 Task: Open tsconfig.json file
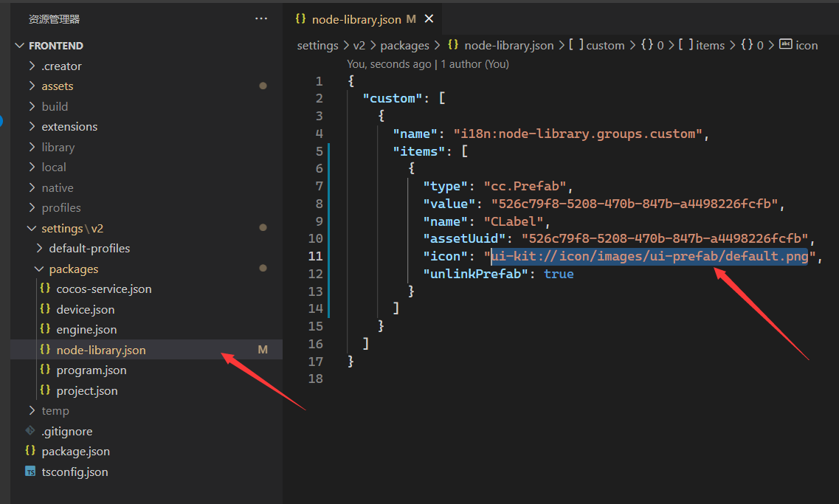coord(75,472)
